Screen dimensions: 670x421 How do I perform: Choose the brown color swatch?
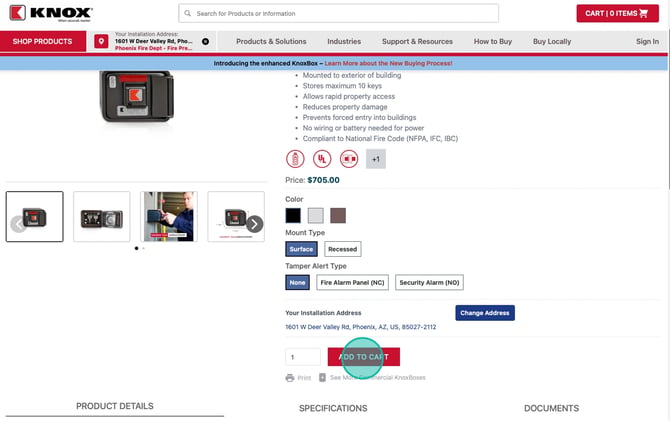(338, 215)
